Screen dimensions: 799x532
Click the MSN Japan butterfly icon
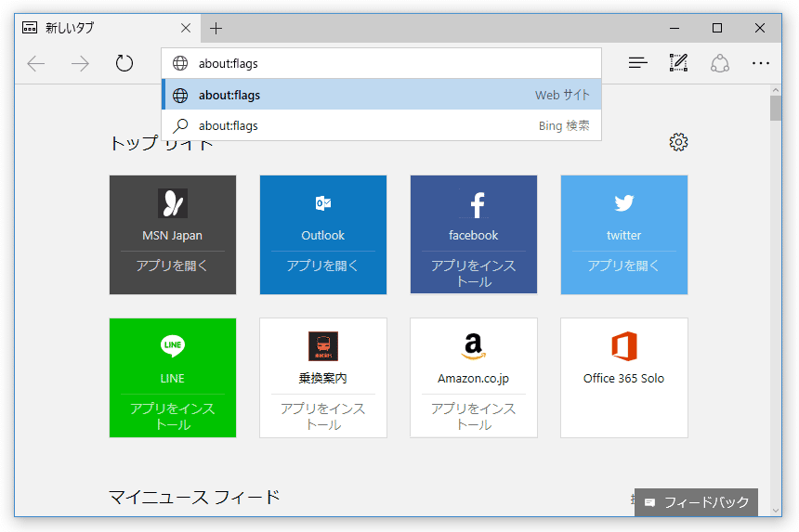coord(172,203)
